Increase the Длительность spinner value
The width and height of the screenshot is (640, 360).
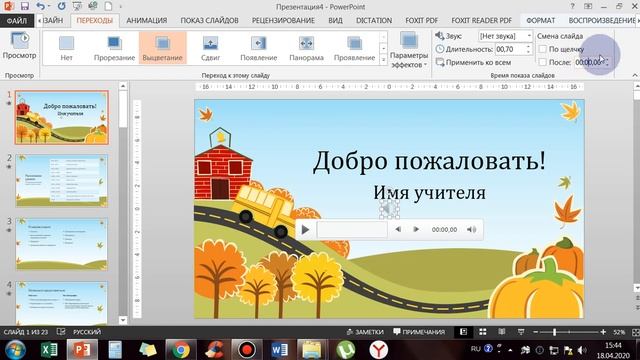coord(529,47)
